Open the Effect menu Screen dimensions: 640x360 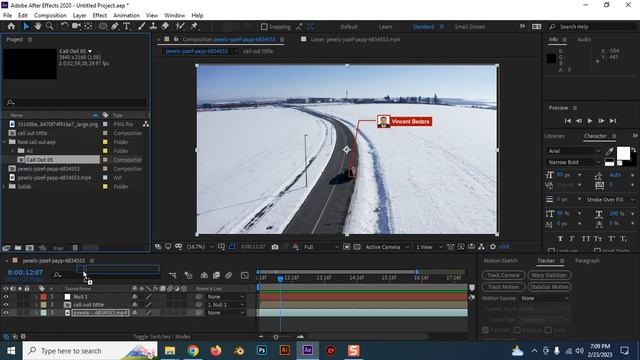tap(100, 15)
